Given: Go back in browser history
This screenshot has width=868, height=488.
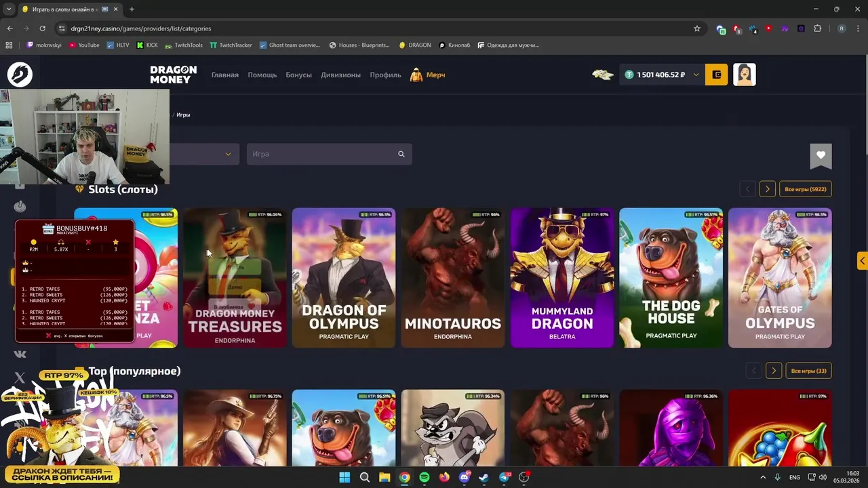Looking at the screenshot, I should [x=9, y=28].
